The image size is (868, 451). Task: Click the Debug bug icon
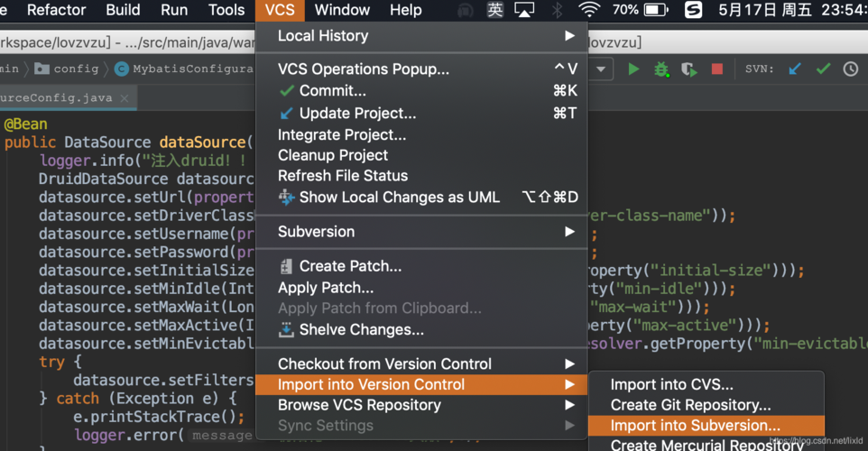(661, 69)
